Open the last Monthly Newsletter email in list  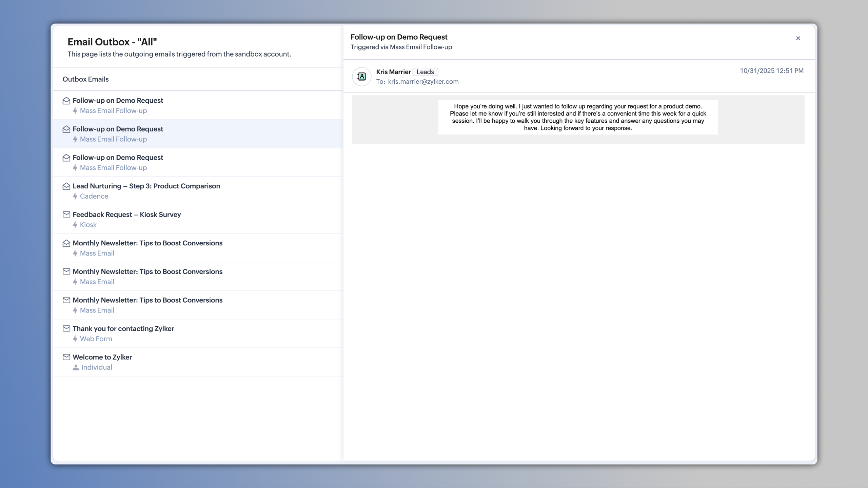click(x=147, y=300)
